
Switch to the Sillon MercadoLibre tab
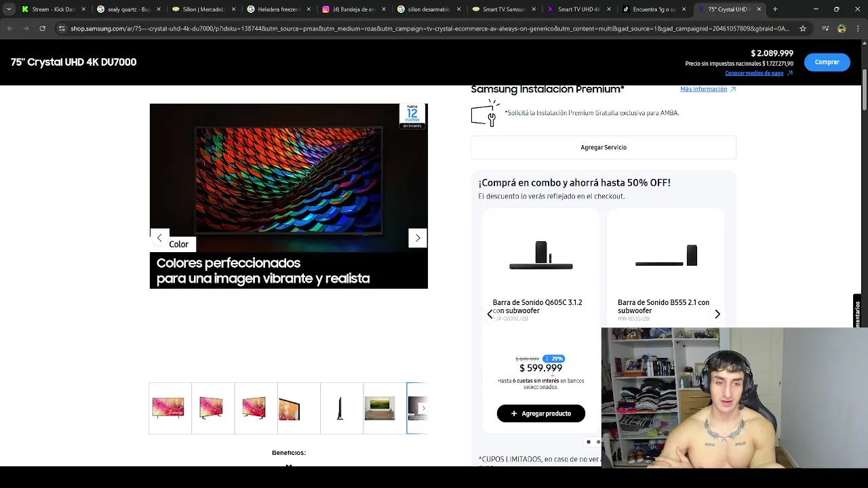(203, 9)
